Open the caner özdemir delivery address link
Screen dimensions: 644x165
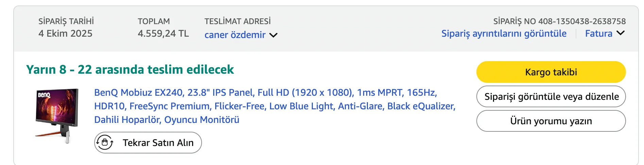click(235, 35)
